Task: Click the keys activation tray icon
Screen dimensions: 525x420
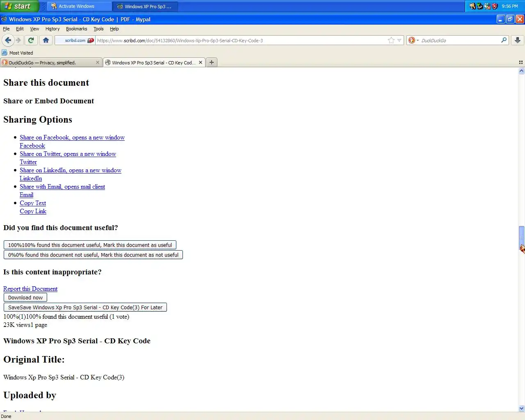Action: [x=472, y=6]
